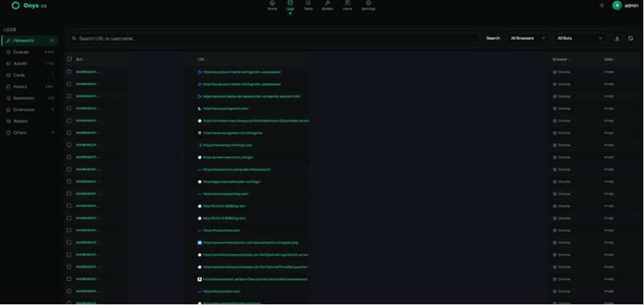
Task: Click the magnifier icon in the search box
Action: 75,39
